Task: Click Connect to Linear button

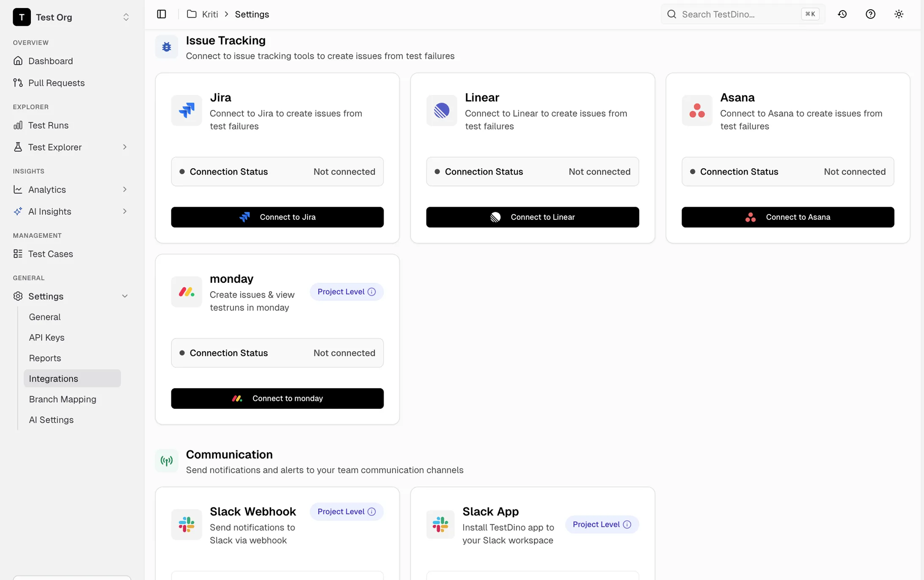Action: point(532,217)
